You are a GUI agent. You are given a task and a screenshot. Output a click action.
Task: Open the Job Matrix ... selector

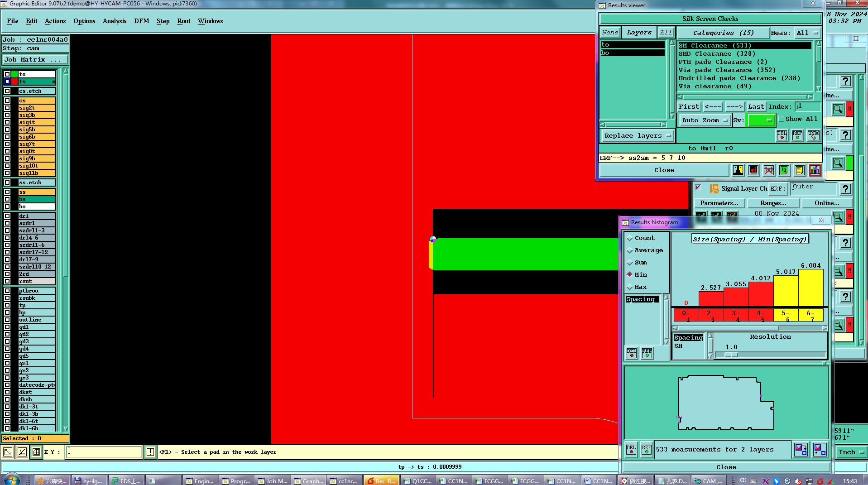[x=35, y=60]
